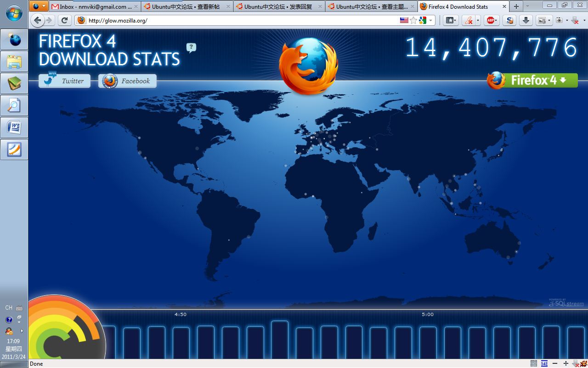Open the Bookmarks toolbar menu button
The width and height of the screenshot is (588, 368).
[451, 20]
